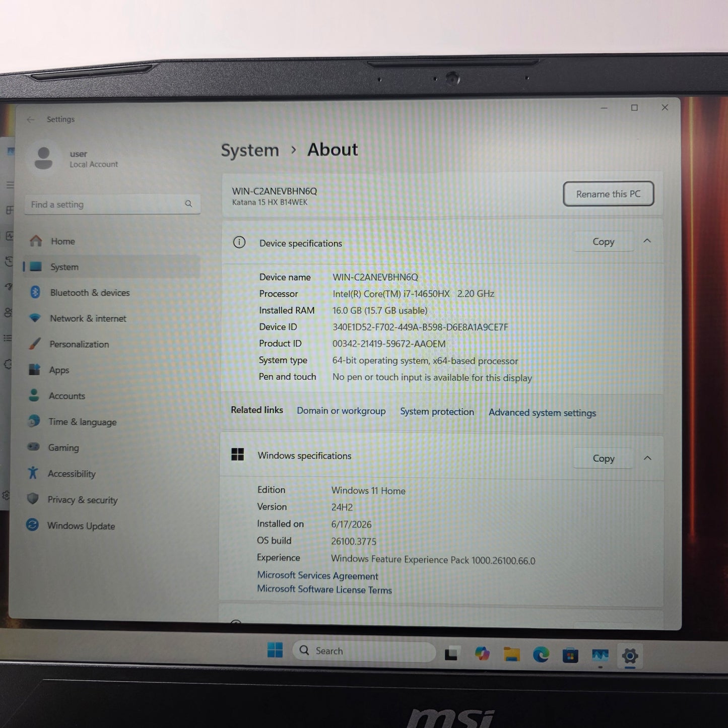
Task: Open Bluetooth & devices settings
Action: click(x=90, y=293)
